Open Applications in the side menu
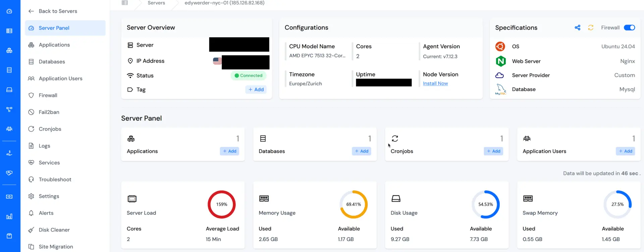Image resolution: width=644 pixels, height=252 pixels. [x=54, y=45]
